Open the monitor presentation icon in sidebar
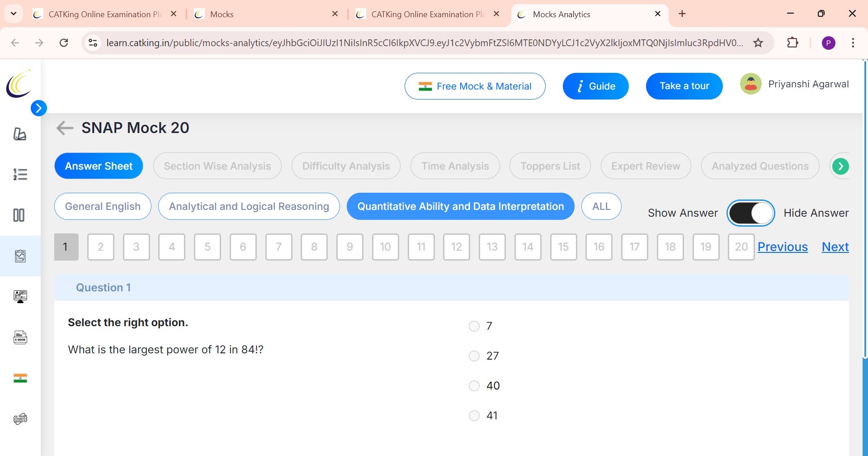This screenshot has height=456, width=868. [20, 297]
